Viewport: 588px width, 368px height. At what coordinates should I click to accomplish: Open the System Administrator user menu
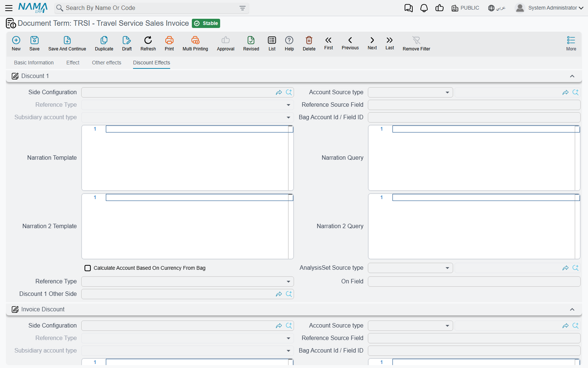click(549, 8)
